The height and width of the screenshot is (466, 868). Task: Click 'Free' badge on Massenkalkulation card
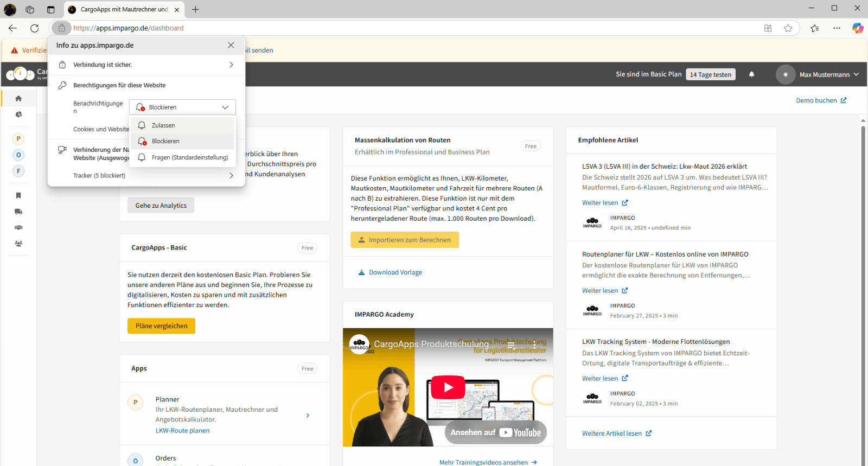click(531, 146)
